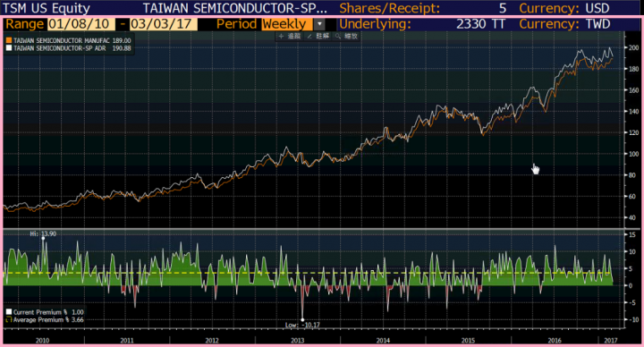This screenshot has height=347, width=644.
Task: Click the 'Currency: TWD' text
Action: (x=564, y=24)
